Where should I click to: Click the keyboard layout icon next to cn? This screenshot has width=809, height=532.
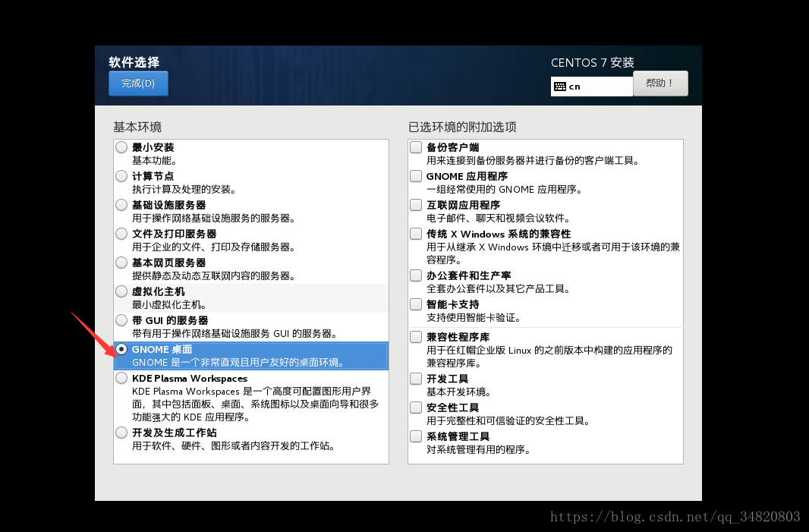tap(560, 87)
